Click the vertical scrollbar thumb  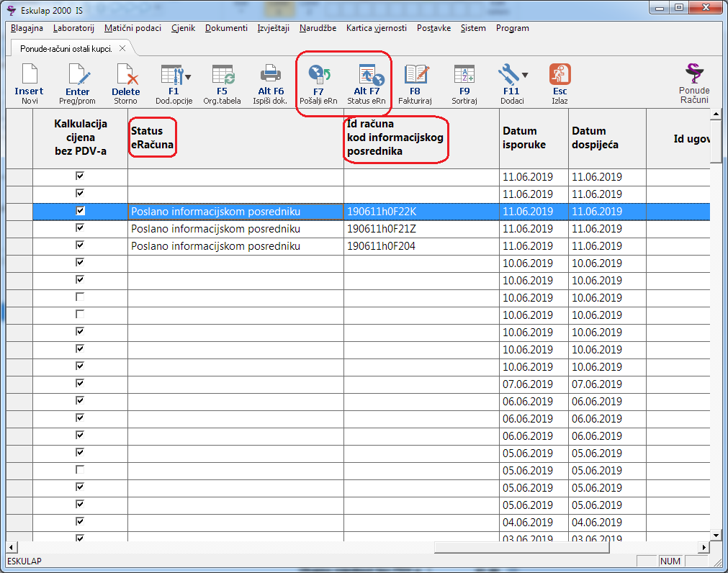(x=716, y=141)
